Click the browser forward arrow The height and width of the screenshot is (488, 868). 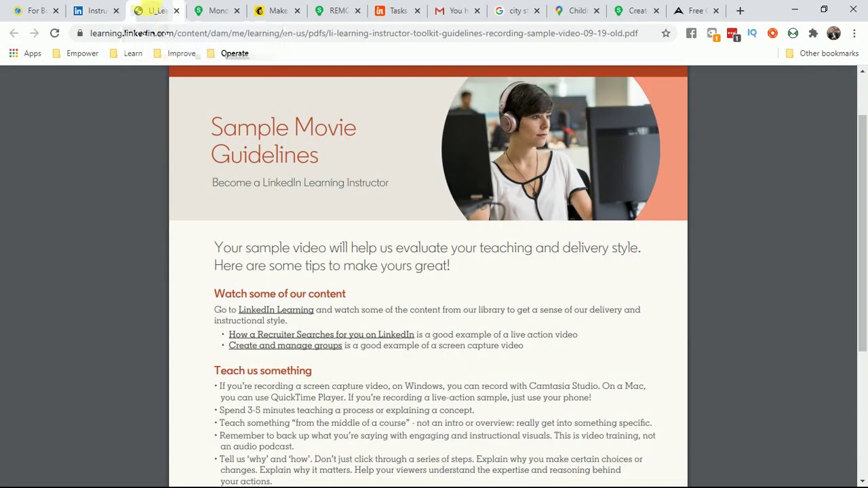34,33
